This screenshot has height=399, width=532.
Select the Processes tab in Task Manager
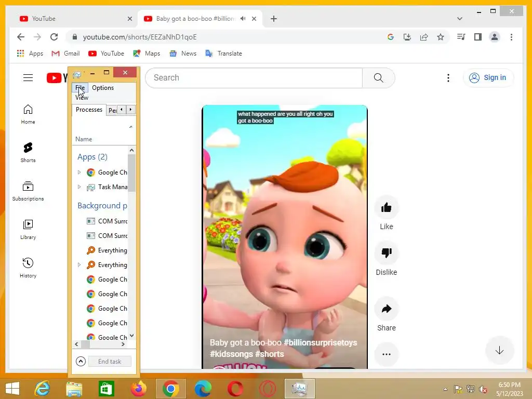coord(89,110)
